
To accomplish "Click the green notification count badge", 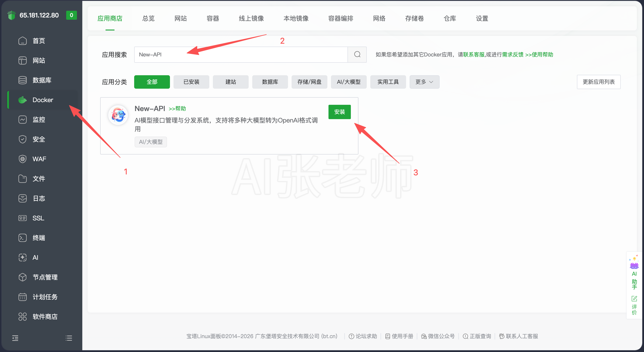I will [72, 15].
